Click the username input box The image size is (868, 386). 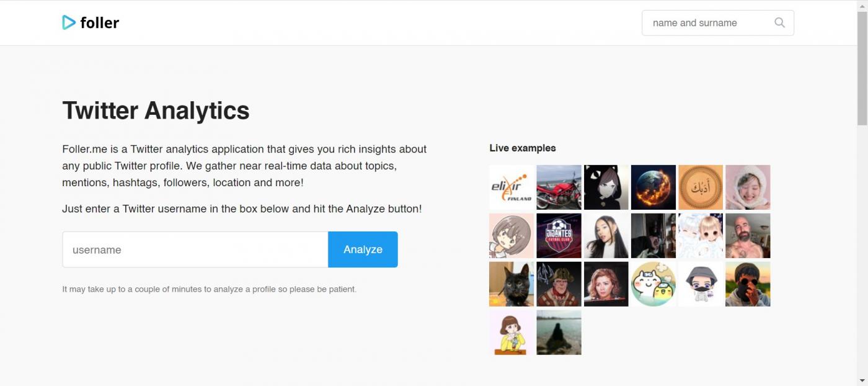(195, 249)
